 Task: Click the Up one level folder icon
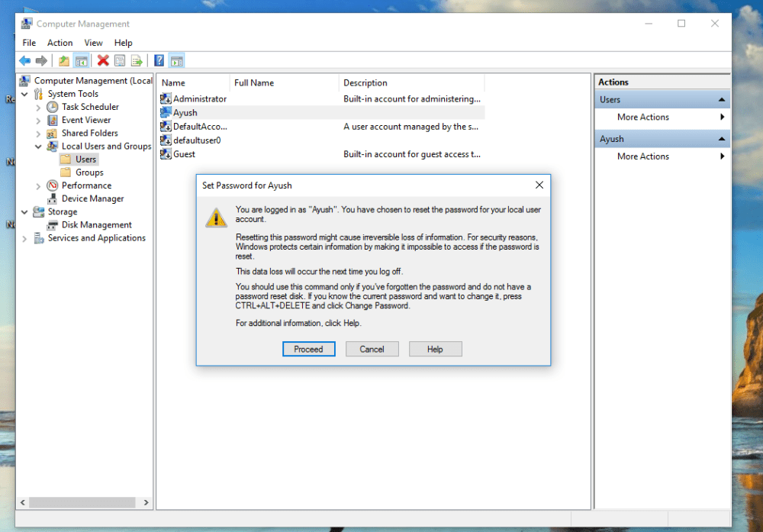(64, 61)
